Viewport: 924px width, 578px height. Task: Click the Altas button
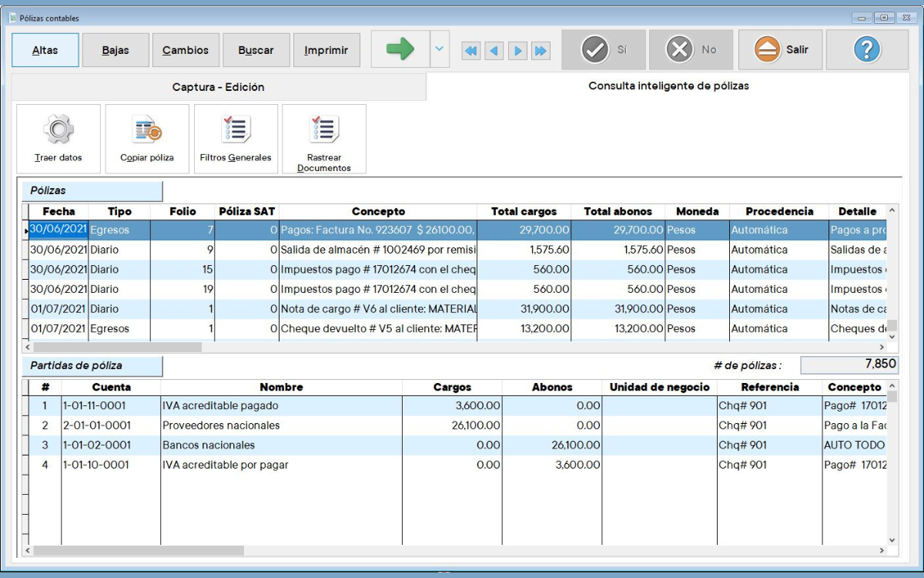(x=45, y=50)
